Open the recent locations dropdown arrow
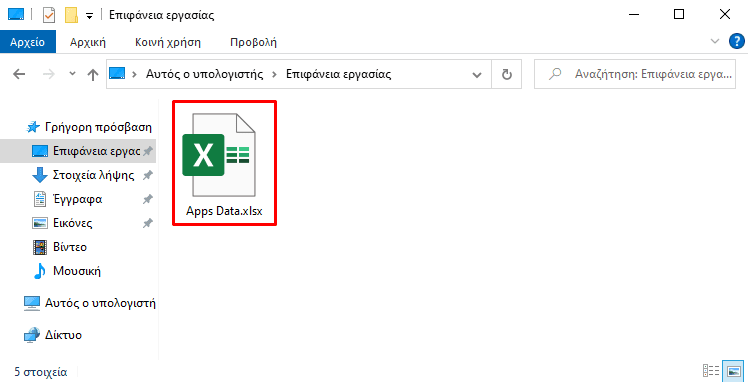This screenshot has height=382, width=748. (x=72, y=74)
